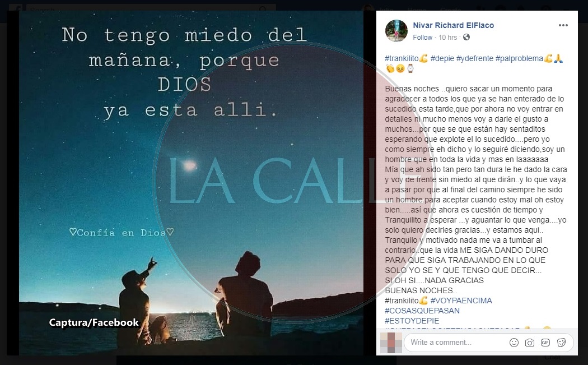
Task: Open the #COSASQUEPASAN hashtag
Action: point(417,311)
